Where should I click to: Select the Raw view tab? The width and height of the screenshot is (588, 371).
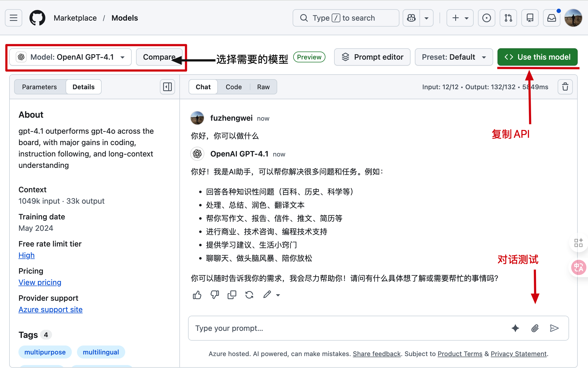click(x=263, y=87)
